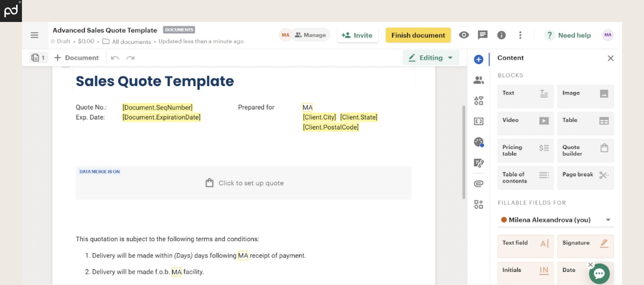This screenshot has width=644, height=285.
Task: Open the variables sidebar icon
Action: click(x=479, y=121)
